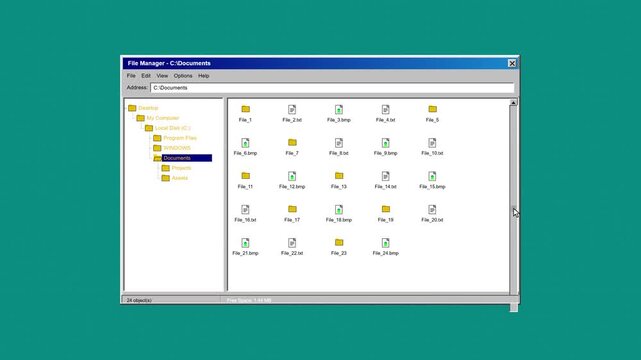Viewport: 641px width, 360px height.
Task: Select the File_24.bmp image file
Action: 385,243
